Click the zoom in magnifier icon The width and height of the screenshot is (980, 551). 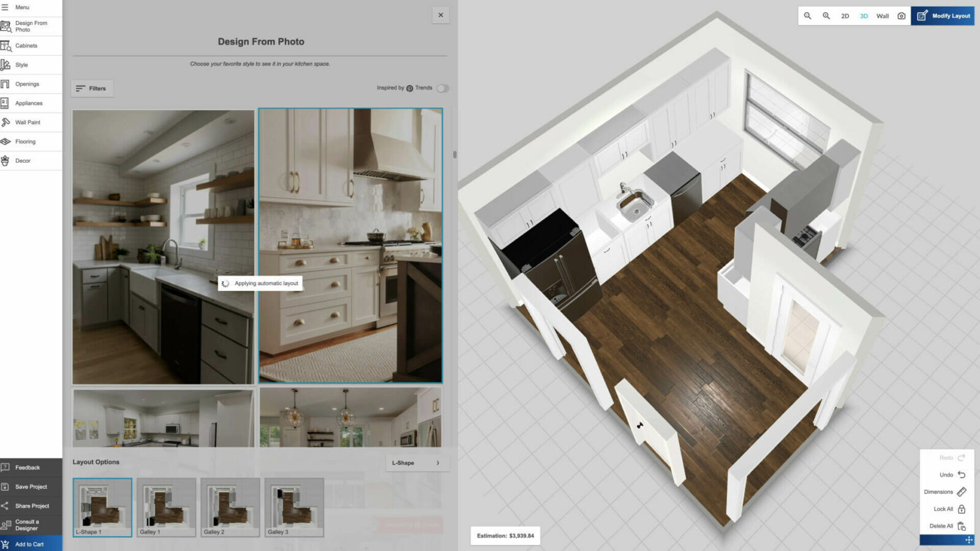tap(826, 16)
